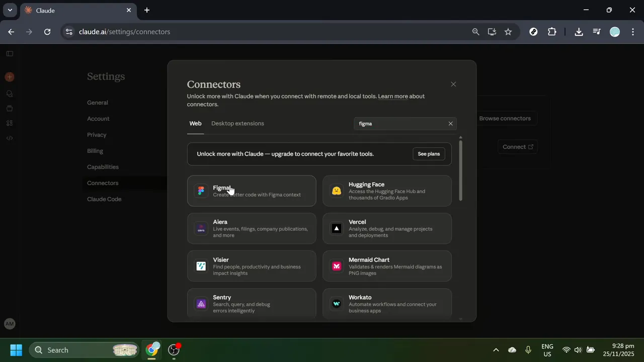Viewport: 644px width, 362px height.
Task: Open General settings section
Action: tap(98, 103)
